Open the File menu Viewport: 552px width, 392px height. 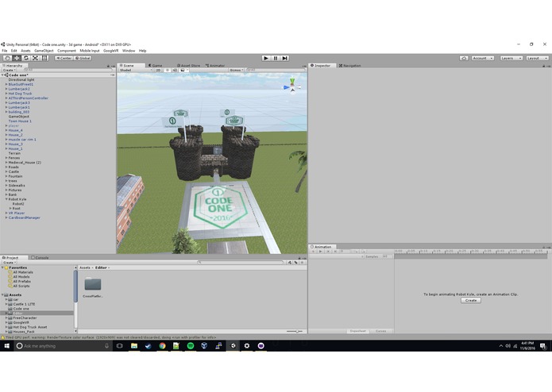tap(5, 51)
